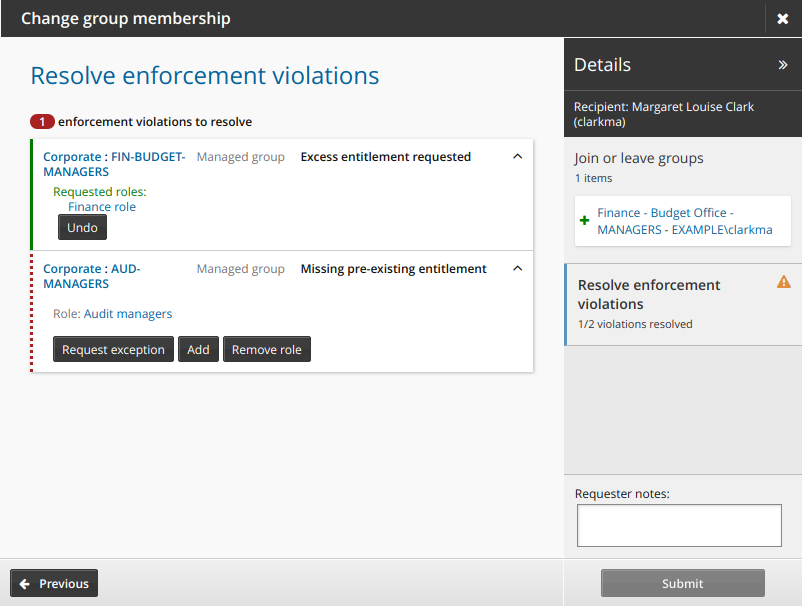Open the Finance role link
802x606 pixels.
(102, 207)
